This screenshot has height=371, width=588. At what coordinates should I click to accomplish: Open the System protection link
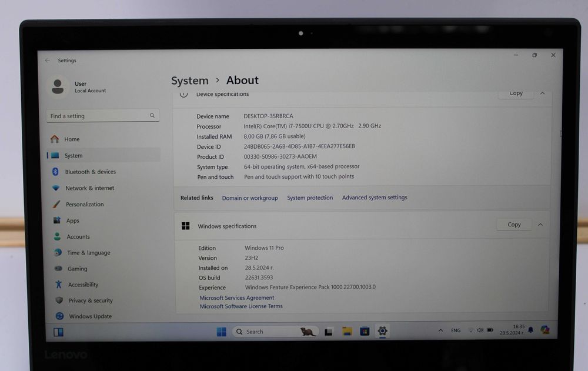[x=310, y=198]
